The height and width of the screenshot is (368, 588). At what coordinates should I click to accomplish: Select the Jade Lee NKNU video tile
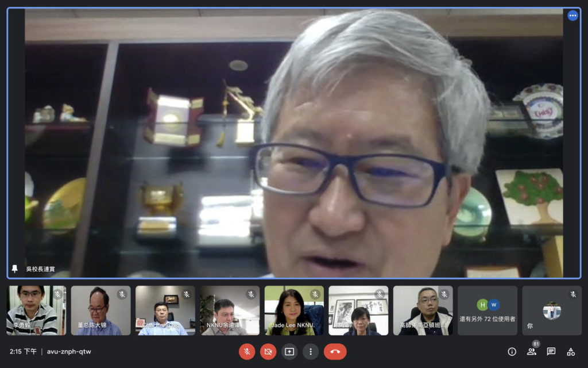[x=295, y=310]
